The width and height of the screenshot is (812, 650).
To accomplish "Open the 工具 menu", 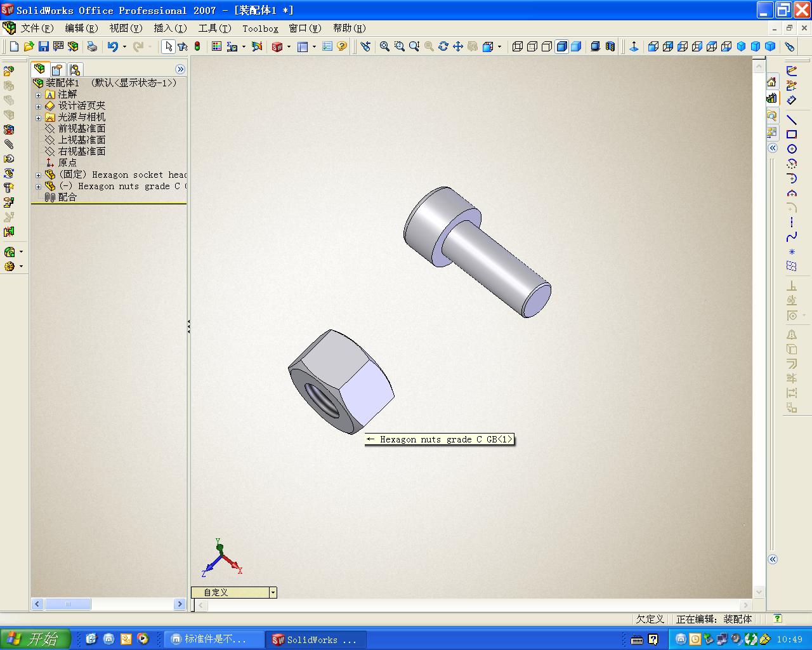I will pos(214,29).
